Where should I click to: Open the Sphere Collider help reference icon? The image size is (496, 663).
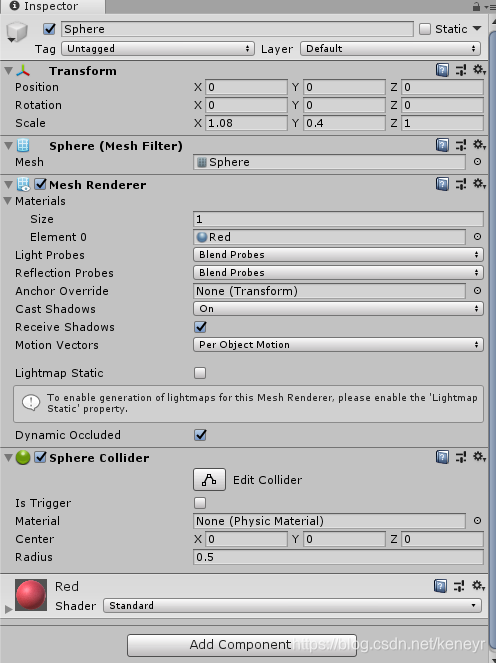click(x=442, y=457)
